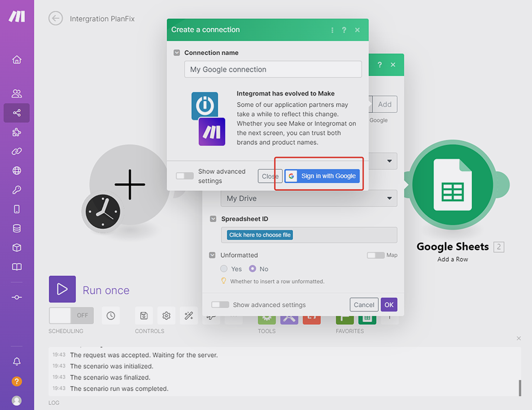Screen dimensions: 532x410
Task: Click the Google Sheets module label
Action: 453,247
